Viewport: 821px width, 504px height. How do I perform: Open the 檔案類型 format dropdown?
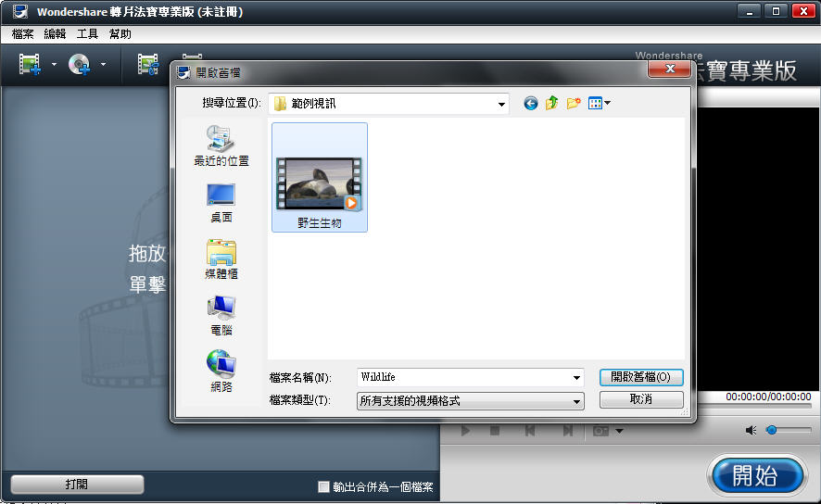pyautogui.click(x=576, y=401)
